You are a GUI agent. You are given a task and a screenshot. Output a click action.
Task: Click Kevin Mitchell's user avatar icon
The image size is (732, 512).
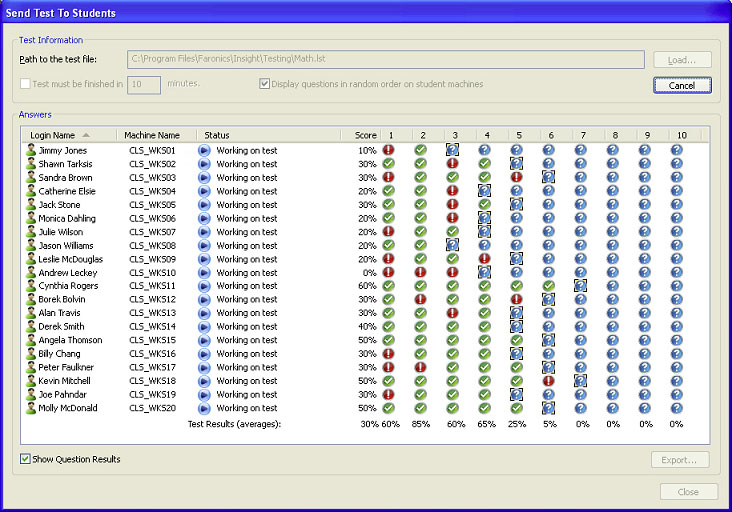pyautogui.click(x=31, y=380)
